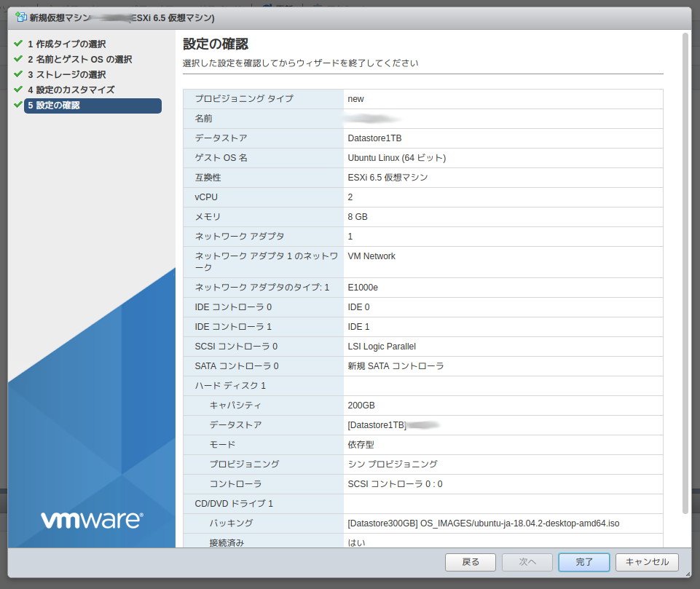700x589 pixels.
Task: Go to step 2 名前とゲスト OS の選択
Action: pyautogui.click(x=79, y=59)
